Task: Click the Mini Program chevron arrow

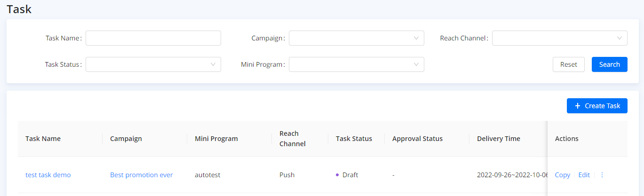Action: [416, 64]
